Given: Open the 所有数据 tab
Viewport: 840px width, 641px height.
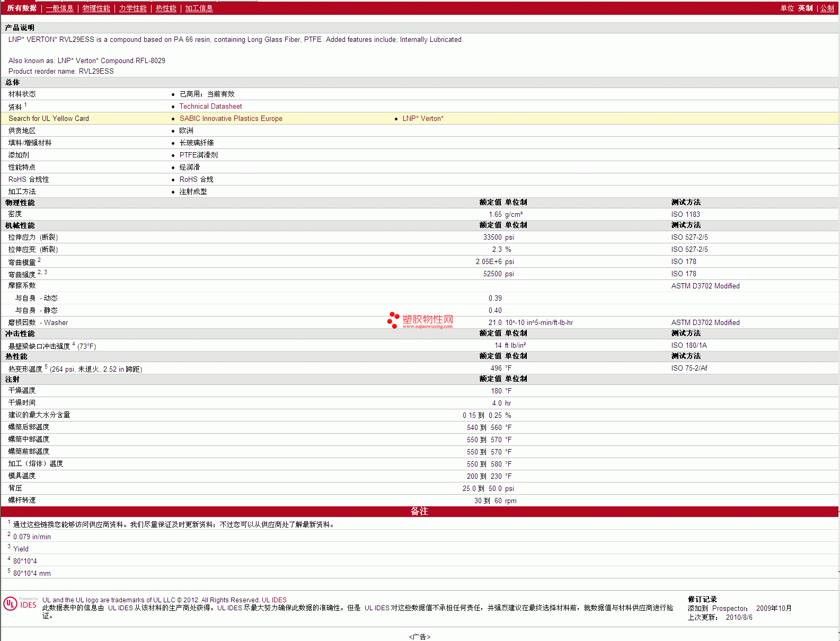Looking at the screenshot, I should click(22, 8).
